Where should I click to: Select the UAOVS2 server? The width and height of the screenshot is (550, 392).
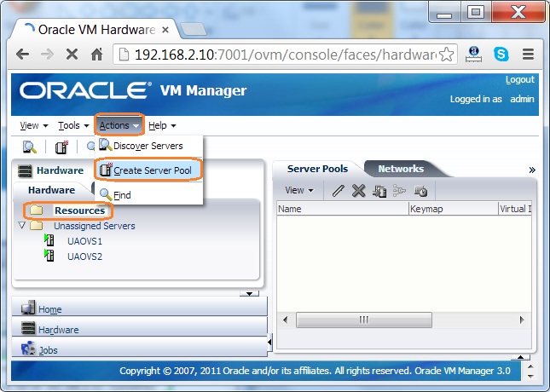(x=85, y=257)
